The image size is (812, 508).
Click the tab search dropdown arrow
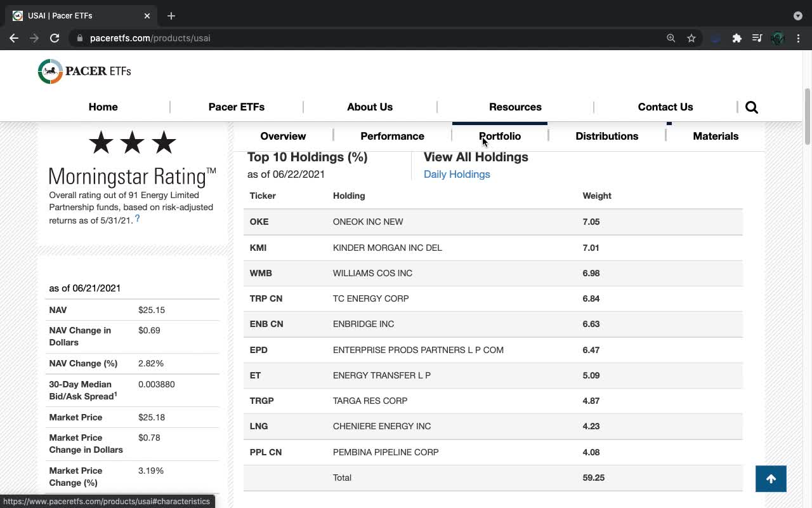[798, 16]
